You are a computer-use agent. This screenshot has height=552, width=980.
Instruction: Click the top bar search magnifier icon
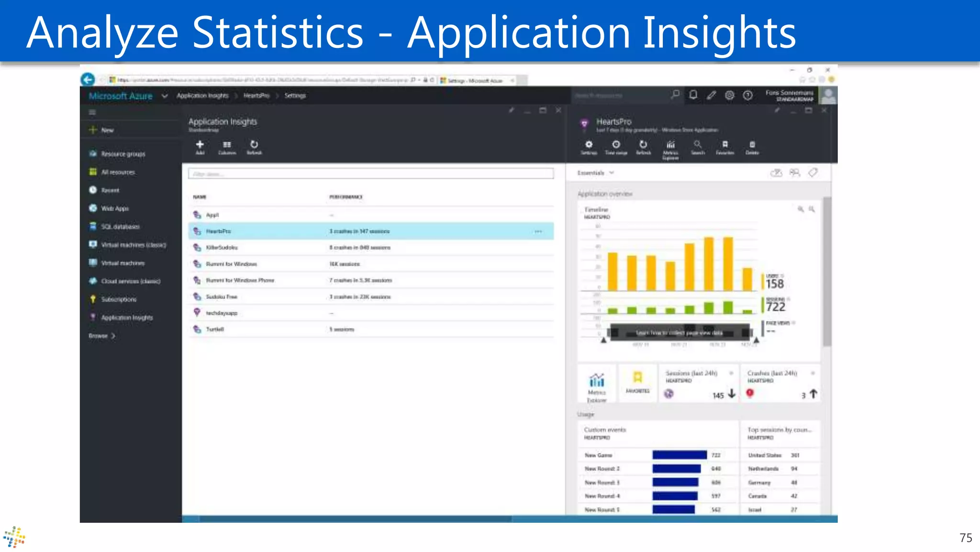tap(675, 95)
